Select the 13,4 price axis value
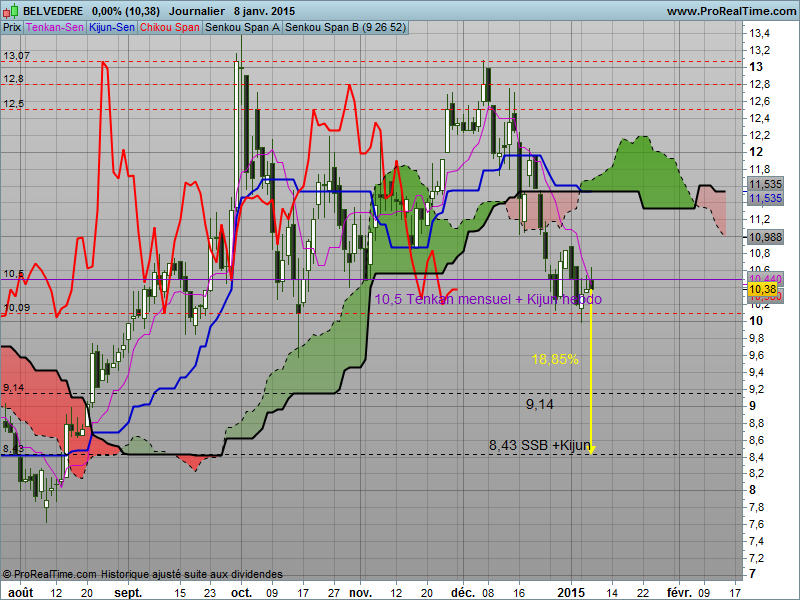 [x=759, y=33]
